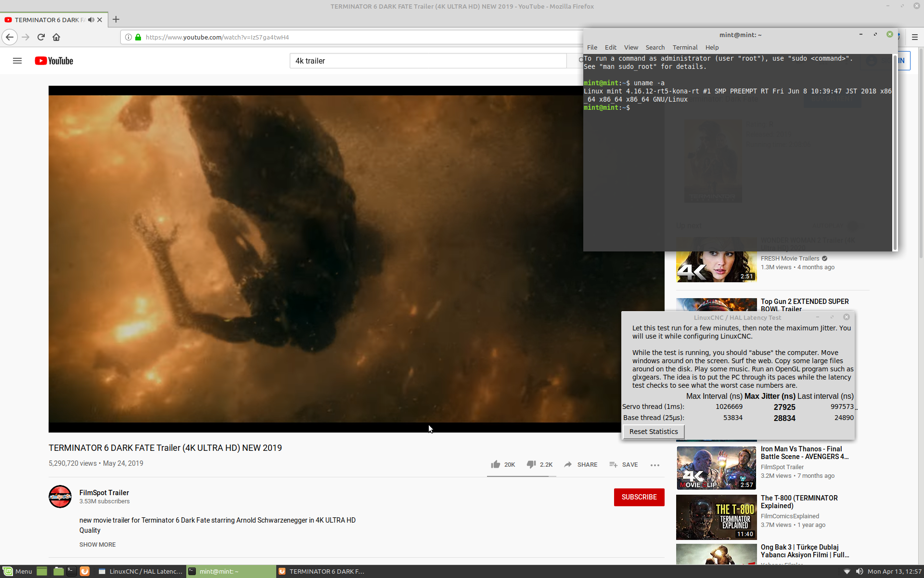
Task: Launch terminal from taskbar icon
Action: (71, 571)
